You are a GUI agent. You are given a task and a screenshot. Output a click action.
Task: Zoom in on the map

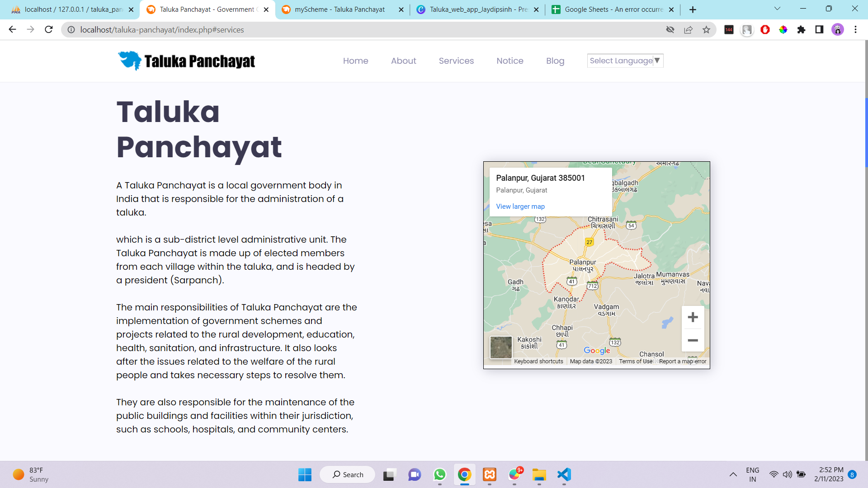click(x=693, y=317)
